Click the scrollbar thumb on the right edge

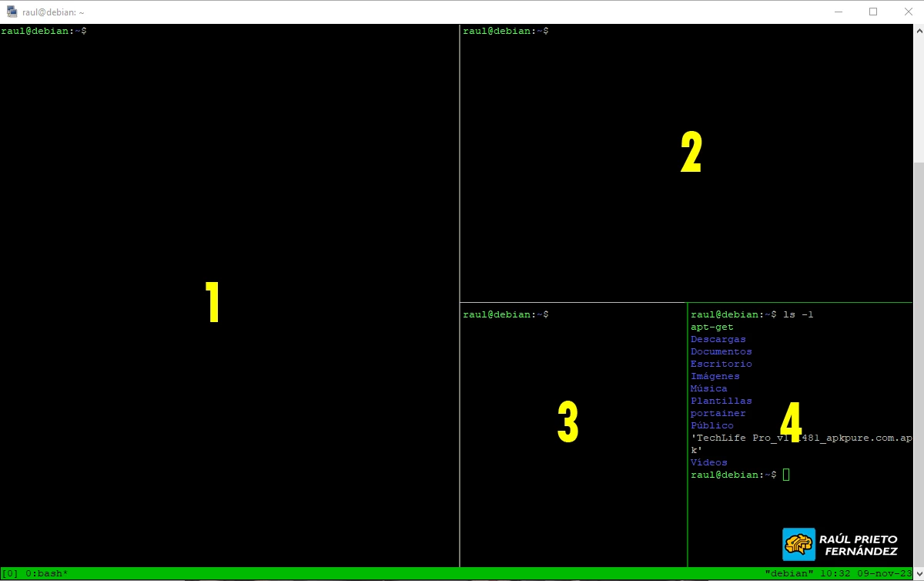pos(918,100)
